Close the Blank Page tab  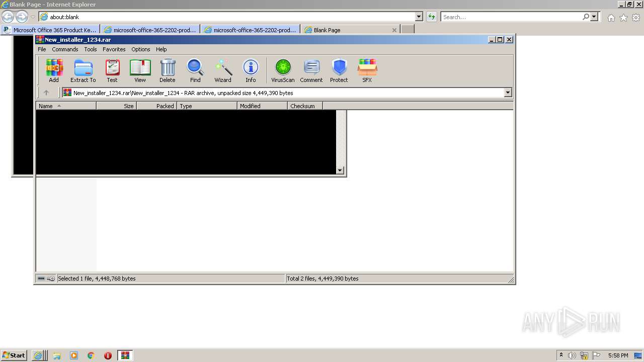pyautogui.click(x=394, y=30)
